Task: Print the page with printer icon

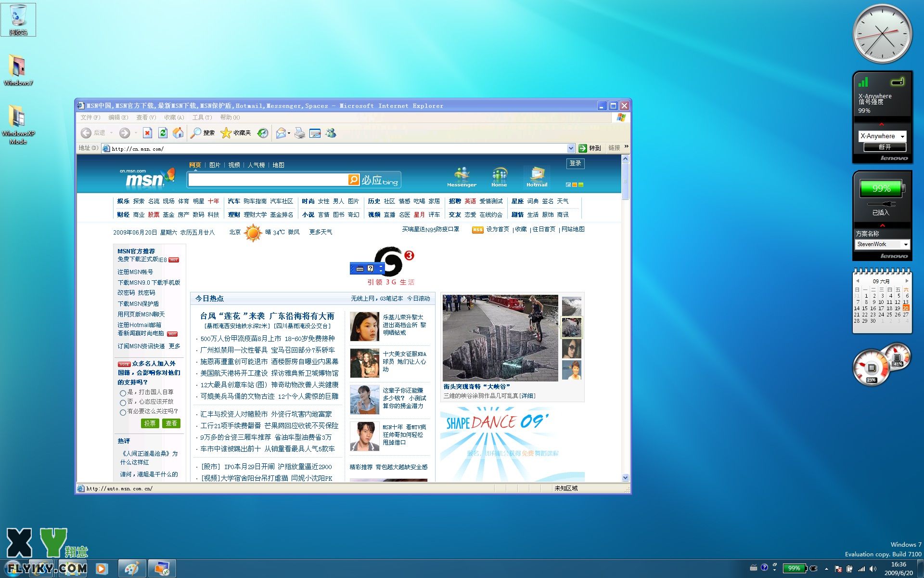Action: click(x=300, y=133)
